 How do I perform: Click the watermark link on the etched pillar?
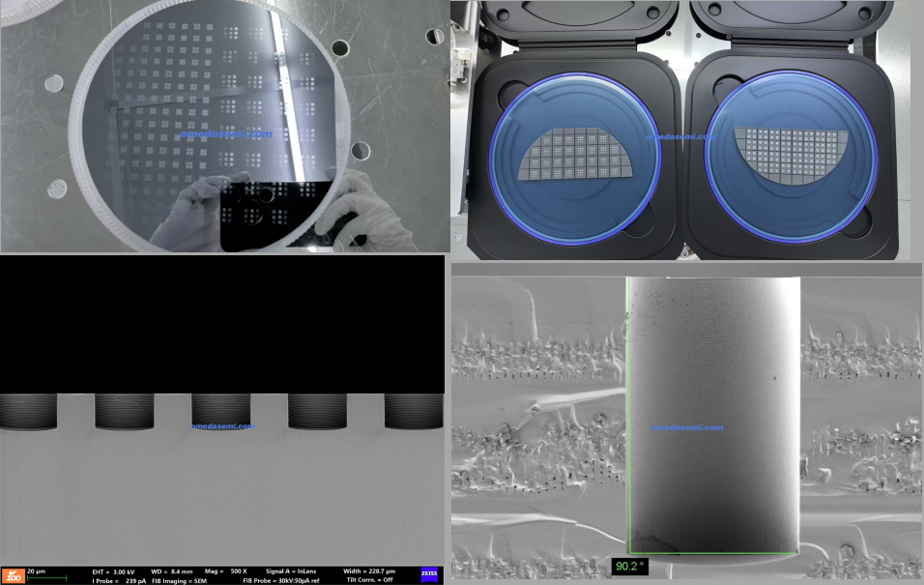(686, 427)
